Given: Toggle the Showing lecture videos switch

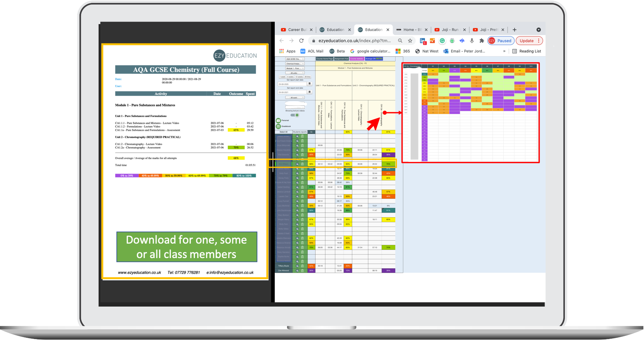Looking at the screenshot, I should pos(295,115).
